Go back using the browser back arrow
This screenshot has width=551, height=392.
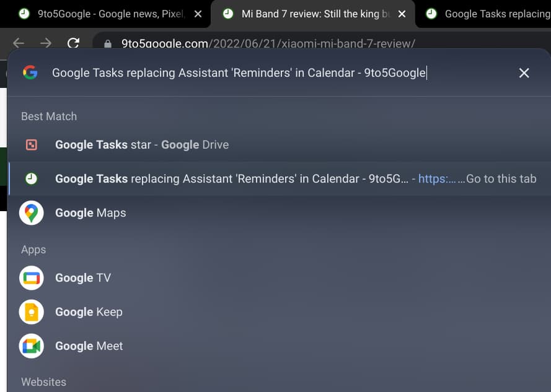coord(19,43)
